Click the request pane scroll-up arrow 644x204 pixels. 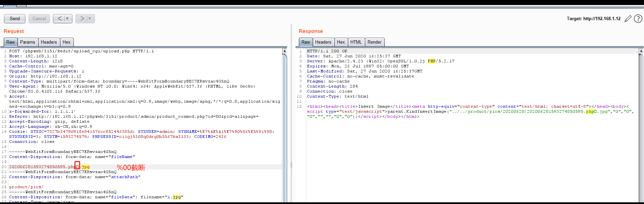(x=285, y=51)
